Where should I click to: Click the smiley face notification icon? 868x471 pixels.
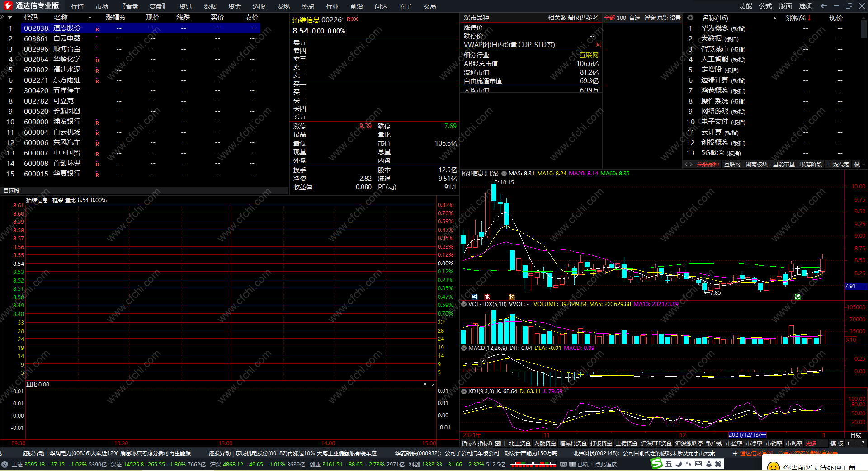click(774, 466)
